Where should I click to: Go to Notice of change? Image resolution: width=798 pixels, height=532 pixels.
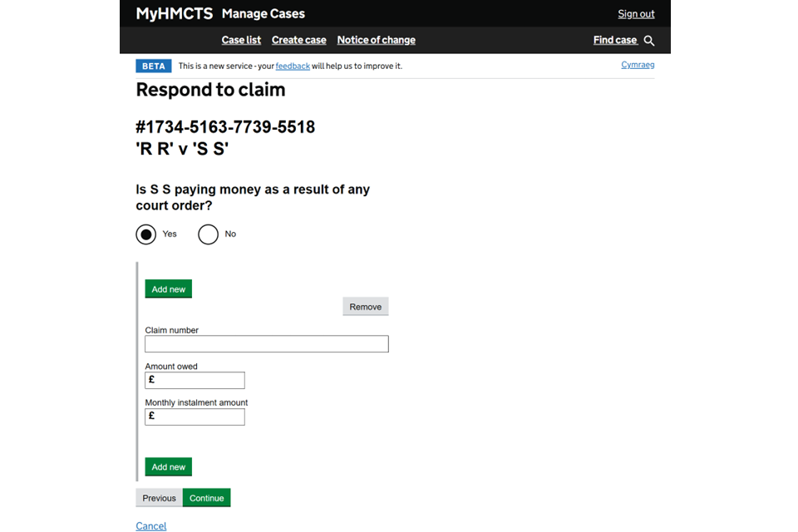376,40
